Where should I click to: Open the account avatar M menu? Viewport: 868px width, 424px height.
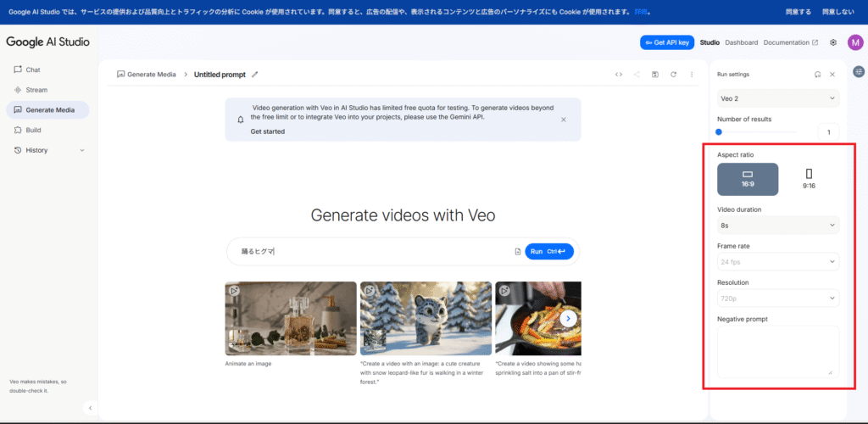click(x=854, y=42)
